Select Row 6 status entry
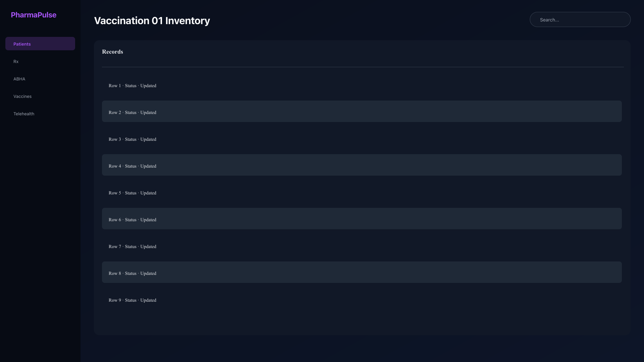644x362 pixels. tap(362, 219)
